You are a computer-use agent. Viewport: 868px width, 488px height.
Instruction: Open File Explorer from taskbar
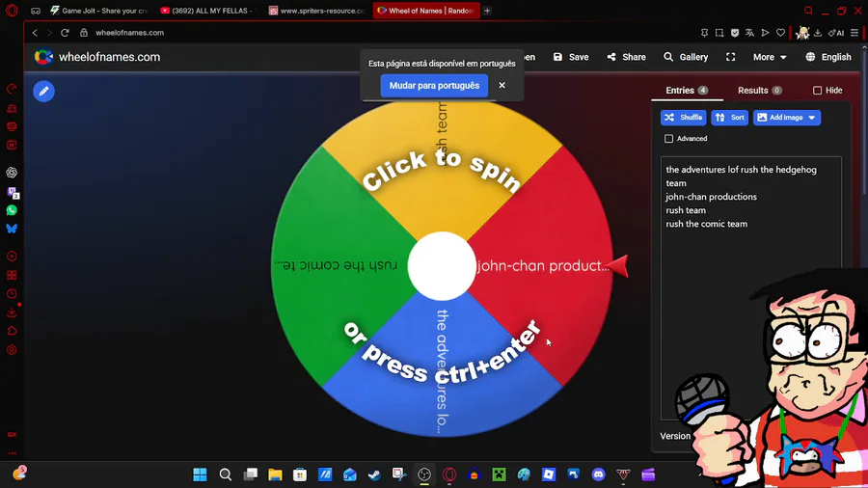(275, 474)
